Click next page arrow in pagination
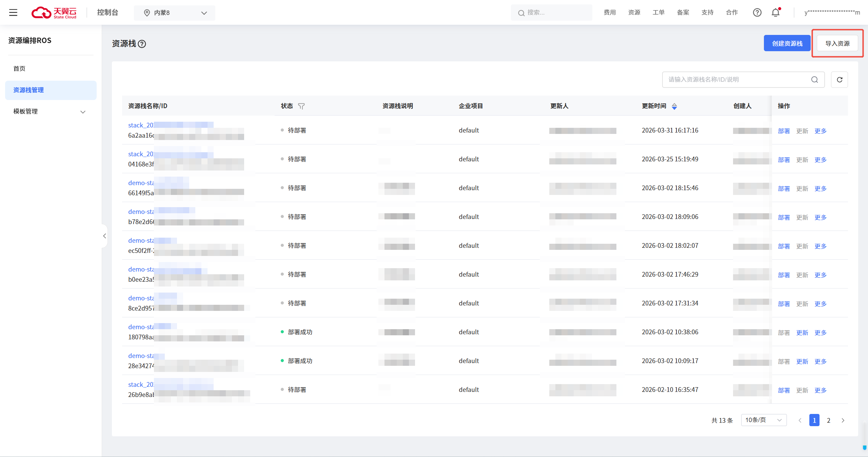Viewport: 868px width, 457px height. pyautogui.click(x=843, y=420)
